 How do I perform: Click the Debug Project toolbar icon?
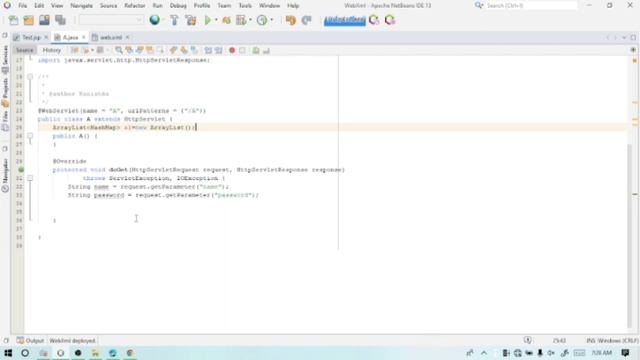227,20
